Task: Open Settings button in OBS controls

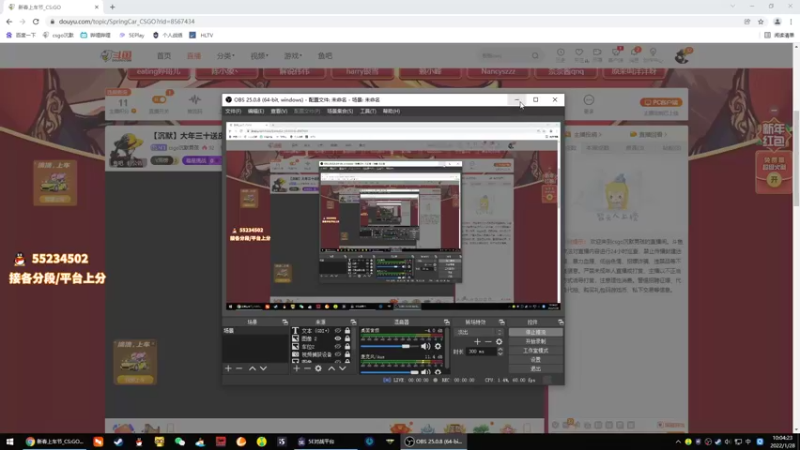Action: pos(536,360)
